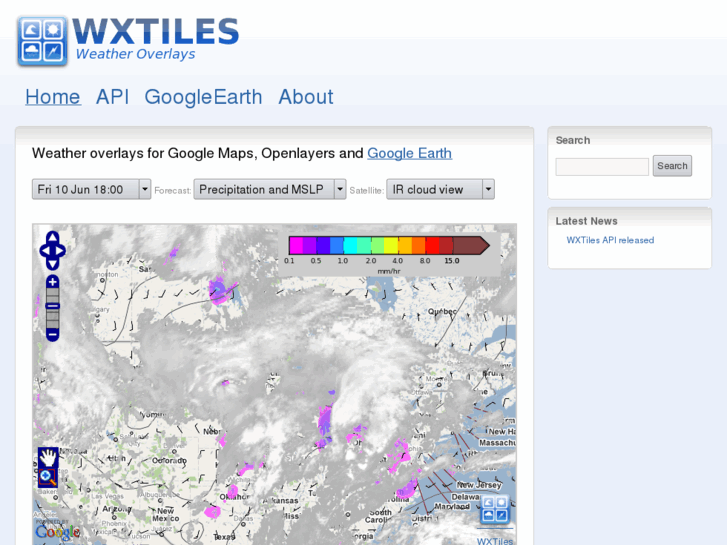727x545 pixels.
Task: Pan the map left using arrow control
Action: click(45, 250)
